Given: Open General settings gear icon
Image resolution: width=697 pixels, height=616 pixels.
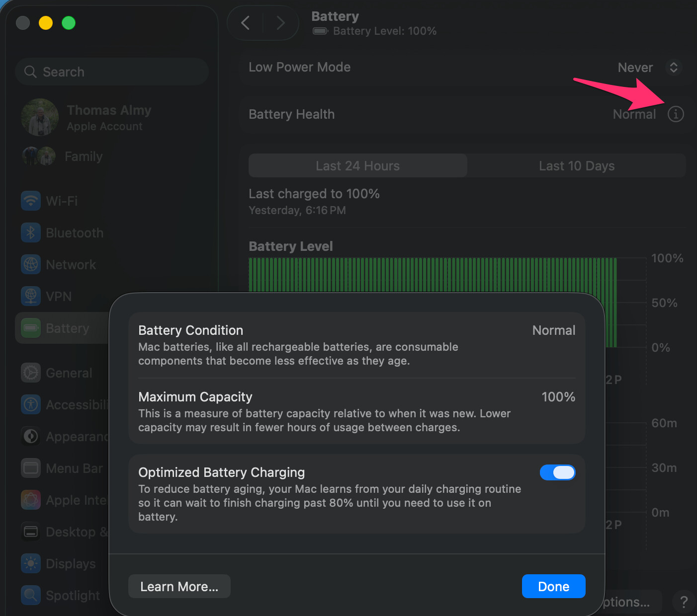Looking at the screenshot, I should coord(31,373).
